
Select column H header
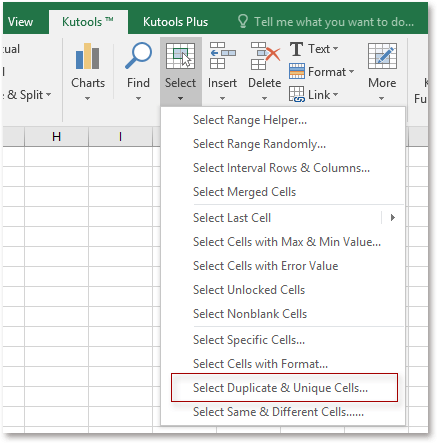tap(56, 136)
